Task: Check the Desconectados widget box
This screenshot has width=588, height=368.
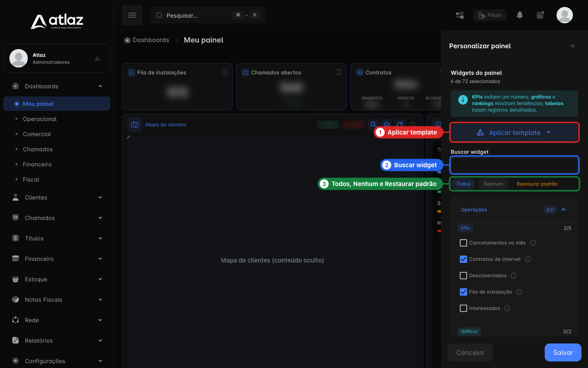Action: tap(463, 276)
